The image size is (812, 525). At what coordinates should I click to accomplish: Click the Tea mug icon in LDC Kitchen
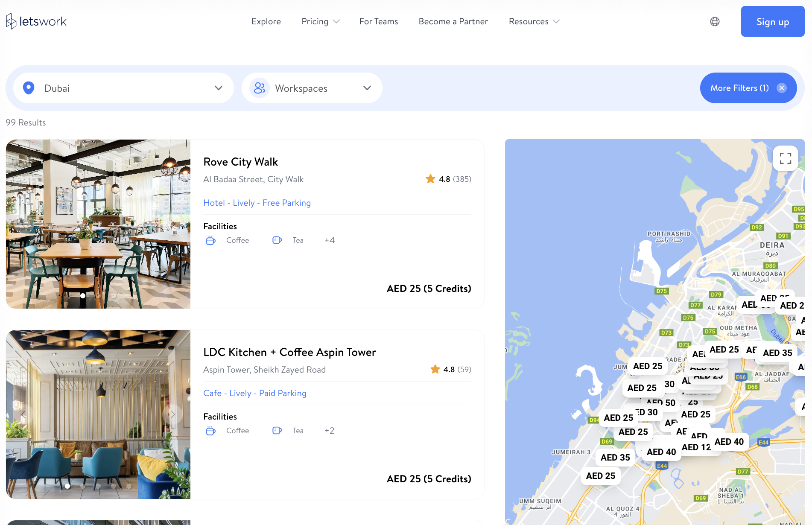point(277,431)
